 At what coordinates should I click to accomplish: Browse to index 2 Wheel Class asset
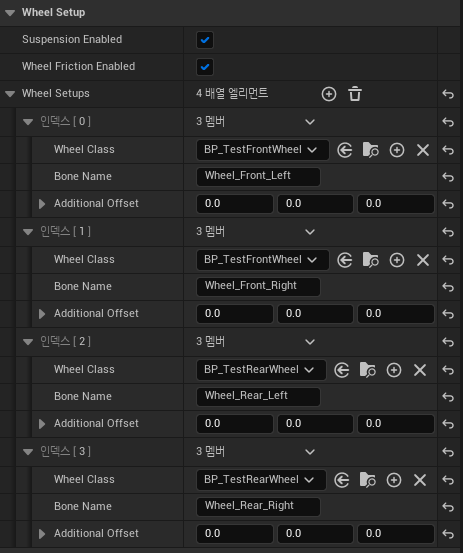[367, 370]
